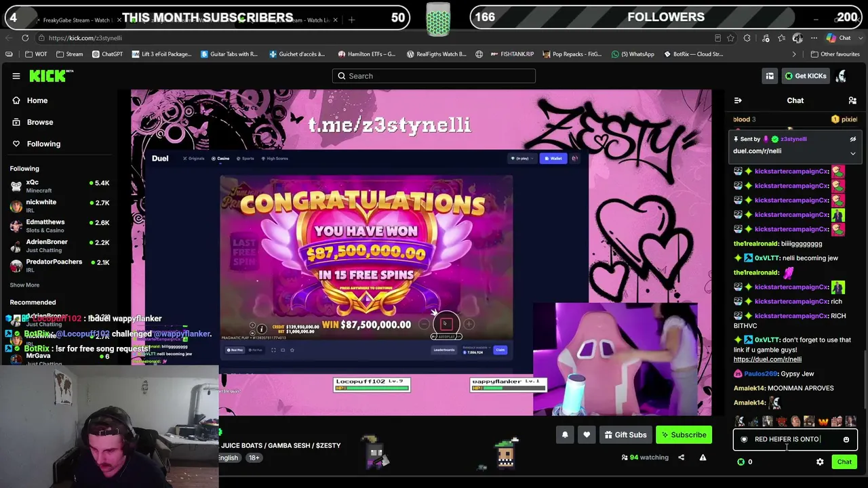
Task: Open the ChatGPT bookmark
Action: [x=107, y=54]
